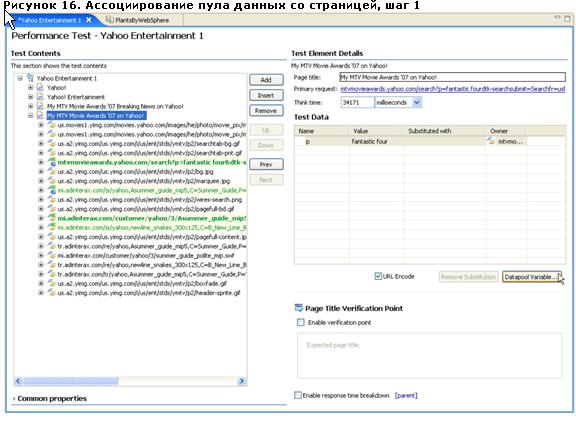Close the Yahoo Entertainment 1 tab

point(89,20)
